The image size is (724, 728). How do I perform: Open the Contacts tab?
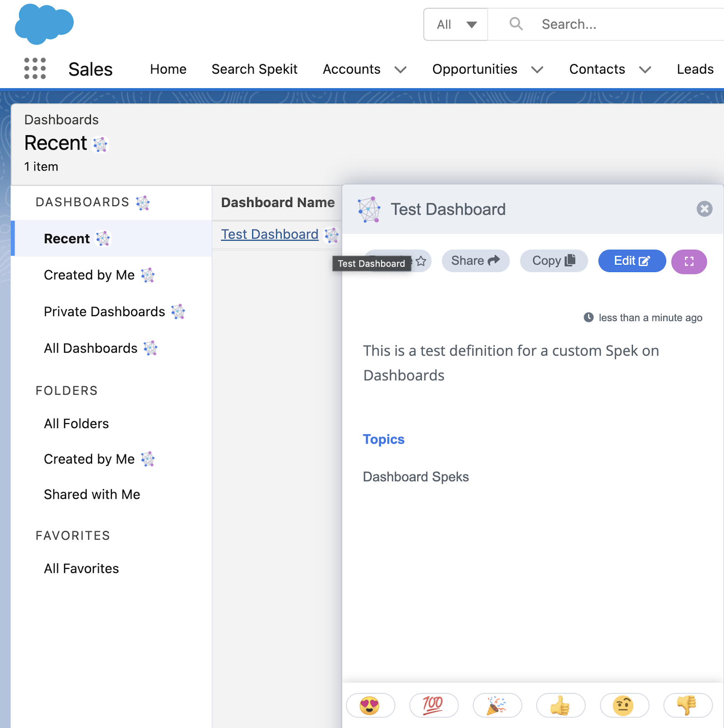(x=597, y=69)
